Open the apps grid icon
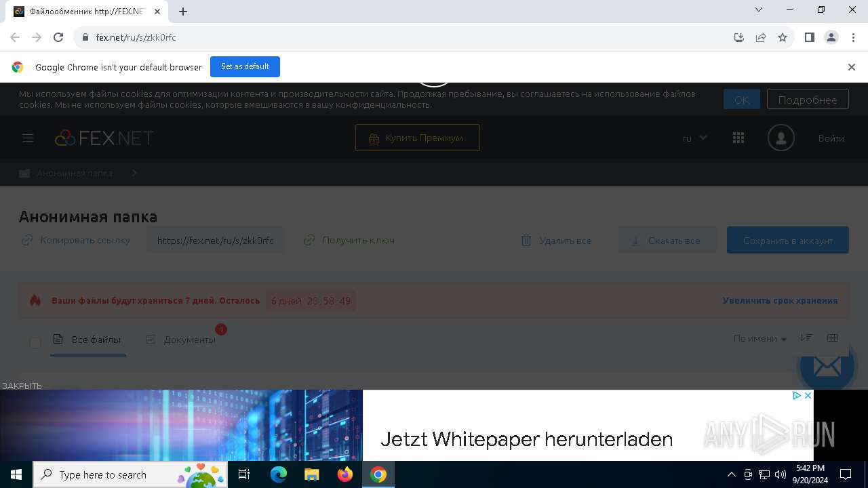 click(x=738, y=138)
